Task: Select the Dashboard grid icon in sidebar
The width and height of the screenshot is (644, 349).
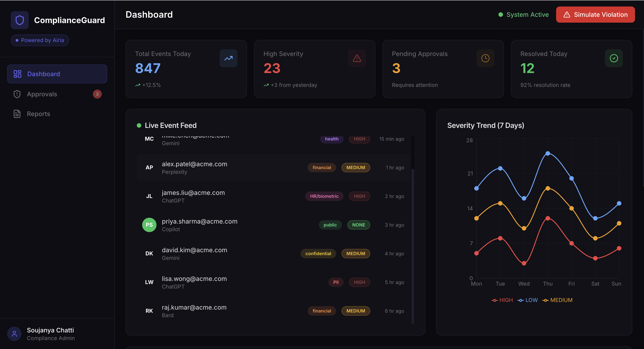Action: pyautogui.click(x=17, y=74)
